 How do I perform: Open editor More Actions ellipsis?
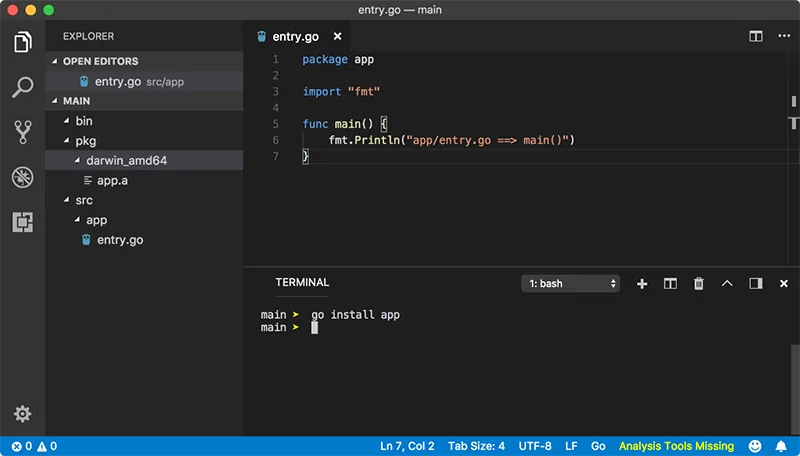(x=784, y=36)
